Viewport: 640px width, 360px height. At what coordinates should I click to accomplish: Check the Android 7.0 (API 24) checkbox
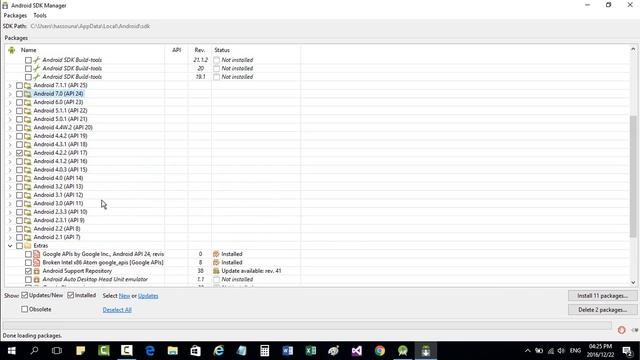coord(19,94)
